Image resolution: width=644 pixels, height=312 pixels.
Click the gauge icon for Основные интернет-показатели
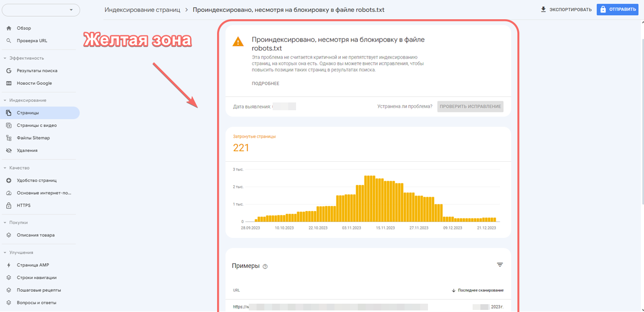click(x=9, y=193)
